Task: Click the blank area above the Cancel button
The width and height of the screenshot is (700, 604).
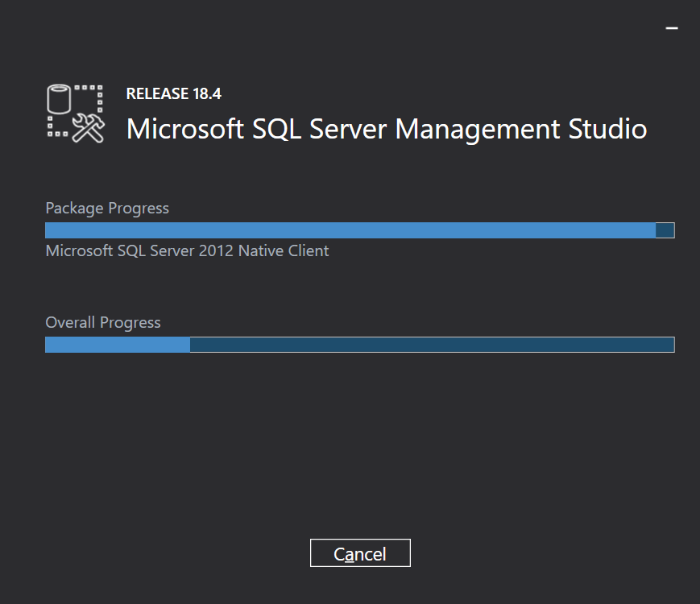Action: (360, 459)
